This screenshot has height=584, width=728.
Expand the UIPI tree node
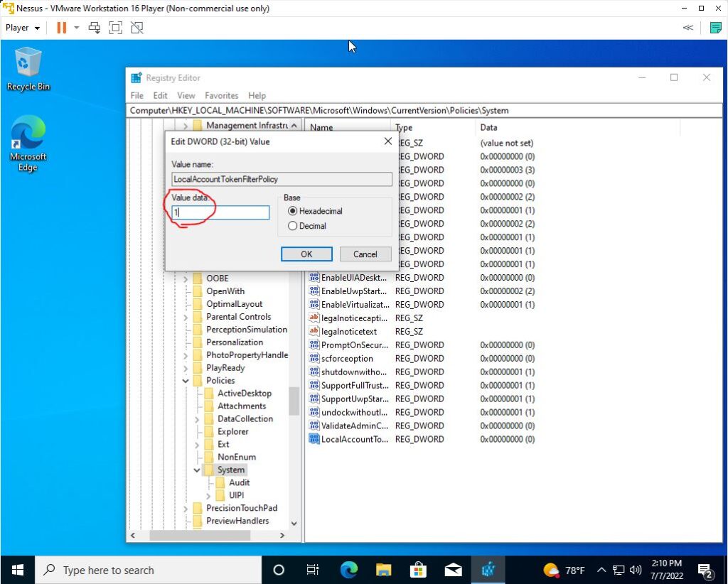pos(208,496)
